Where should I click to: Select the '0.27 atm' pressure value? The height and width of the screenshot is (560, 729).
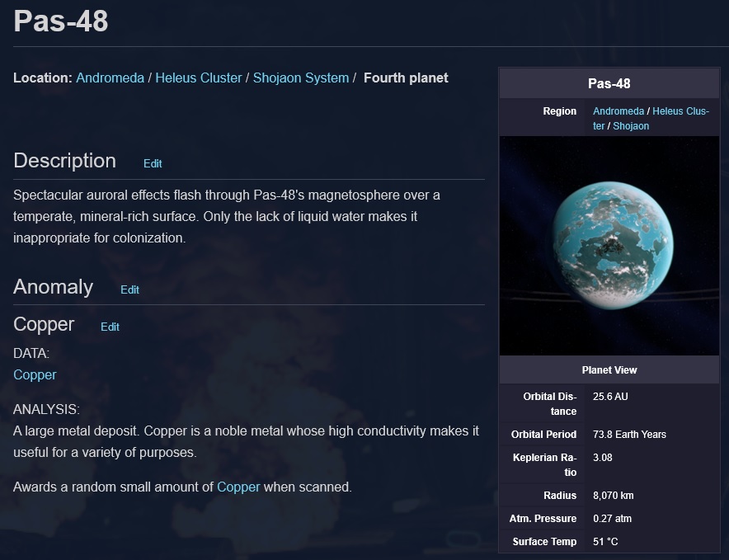point(612,519)
